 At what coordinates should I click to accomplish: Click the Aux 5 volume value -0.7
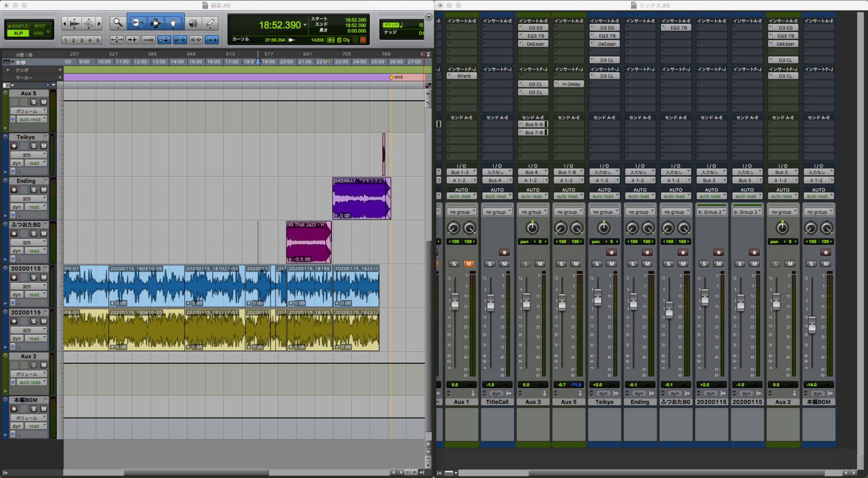coord(561,385)
